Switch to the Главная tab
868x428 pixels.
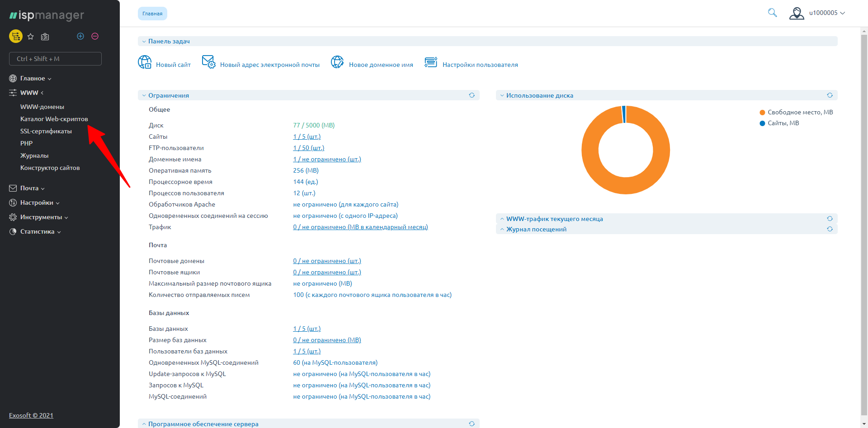coord(152,14)
